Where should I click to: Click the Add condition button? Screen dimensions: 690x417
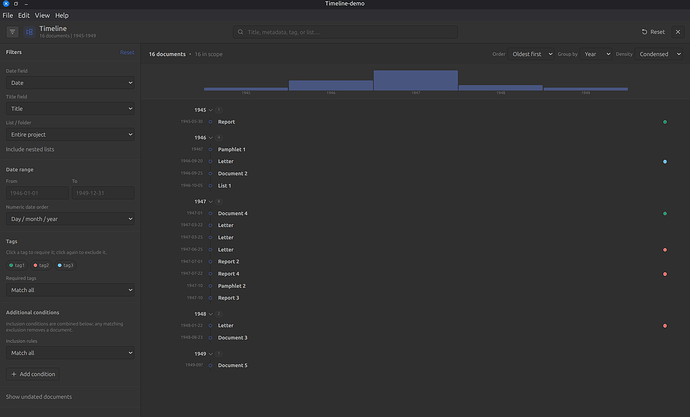[x=33, y=374]
